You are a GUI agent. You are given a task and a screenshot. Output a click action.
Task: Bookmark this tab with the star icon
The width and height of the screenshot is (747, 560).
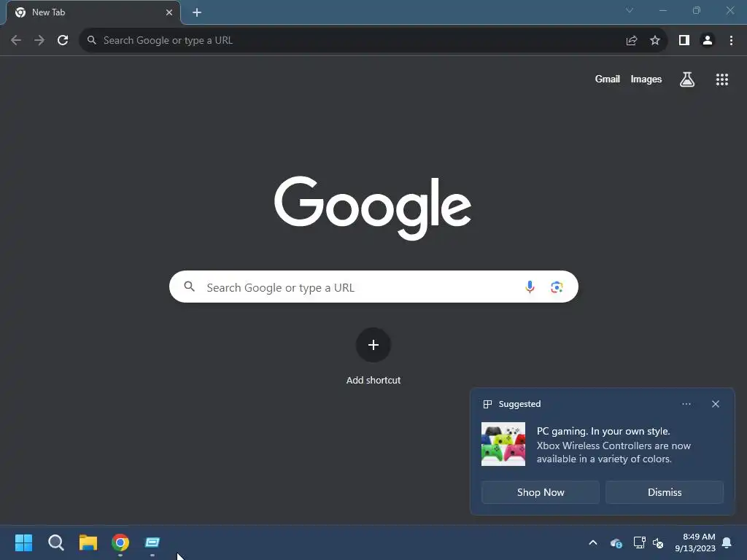click(655, 41)
